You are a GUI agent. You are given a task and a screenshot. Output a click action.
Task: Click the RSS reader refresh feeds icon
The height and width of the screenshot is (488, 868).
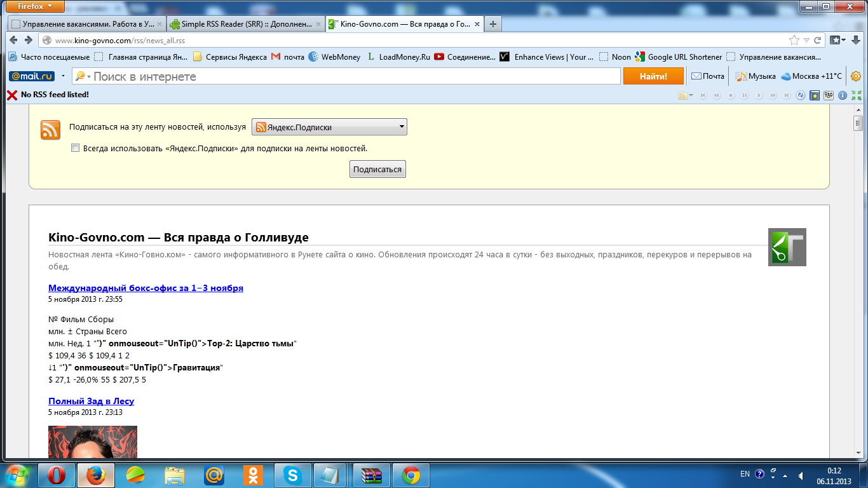(x=801, y=95)
